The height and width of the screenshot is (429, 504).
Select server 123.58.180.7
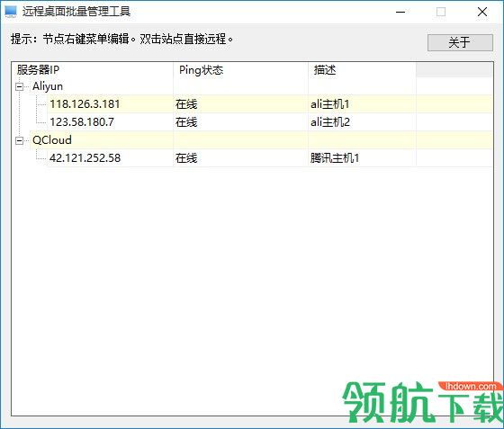point(82,122)
